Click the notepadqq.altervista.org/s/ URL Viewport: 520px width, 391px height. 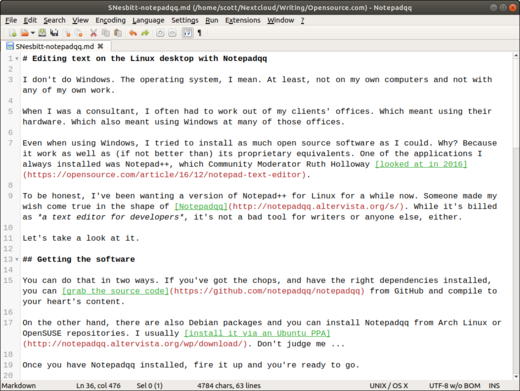point(316,206)
